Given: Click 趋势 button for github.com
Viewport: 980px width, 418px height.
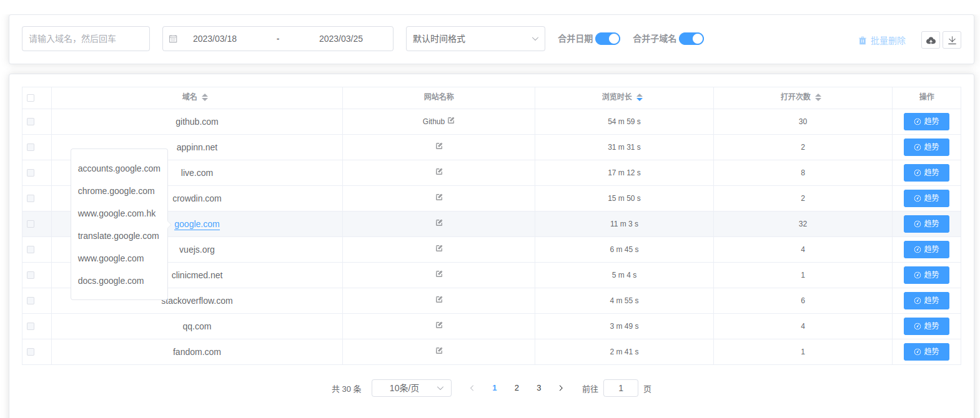Looking at the screenshot, I should point(926,122).
